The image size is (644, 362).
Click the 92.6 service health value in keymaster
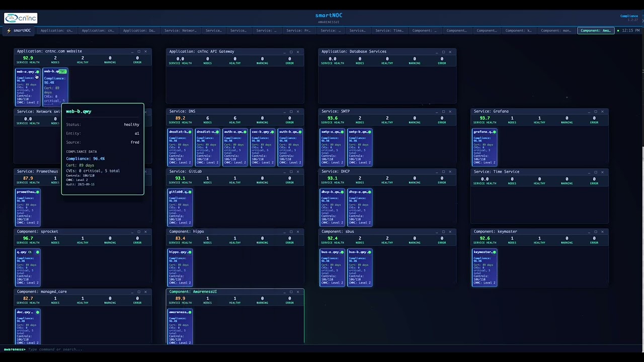(x=485, y=238)
